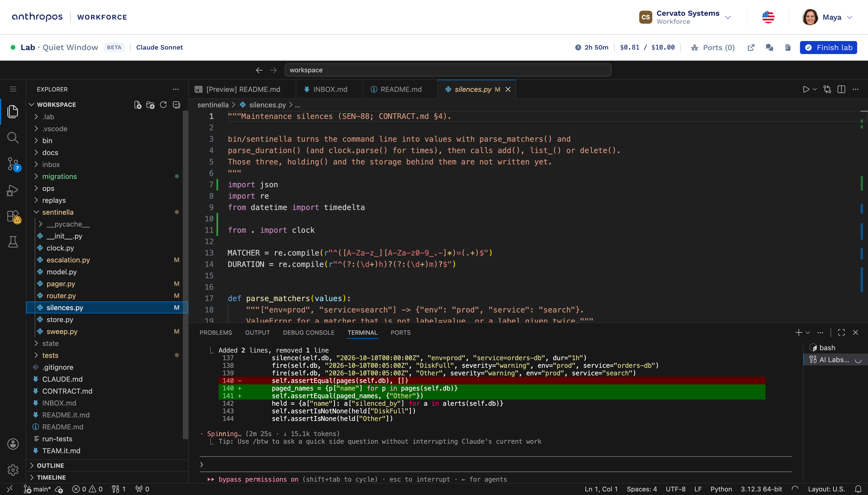Open the Maya user account dropdown

827,17
